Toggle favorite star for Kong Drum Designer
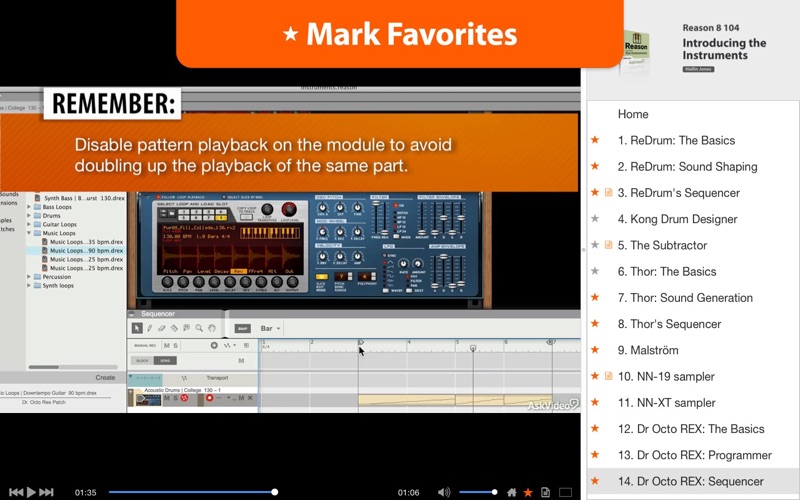Viewport: 800px width, 500px height. (x=595, y=218)
